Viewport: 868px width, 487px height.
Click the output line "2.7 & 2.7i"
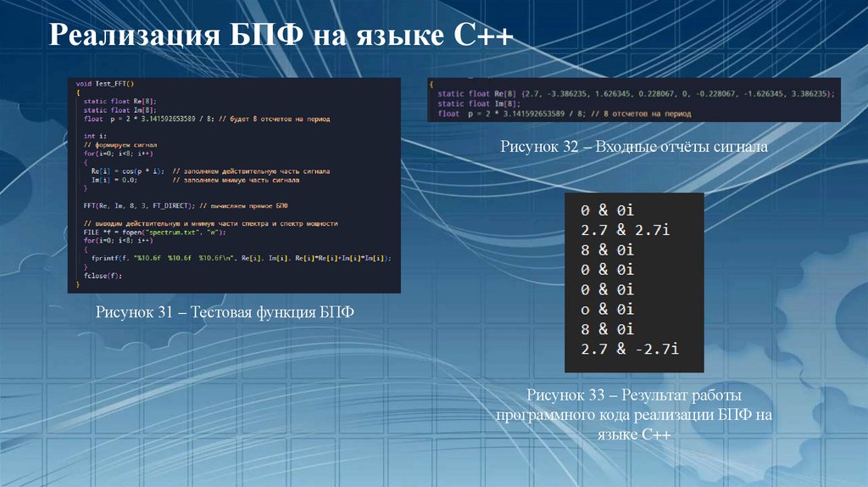tap(625, 230)
